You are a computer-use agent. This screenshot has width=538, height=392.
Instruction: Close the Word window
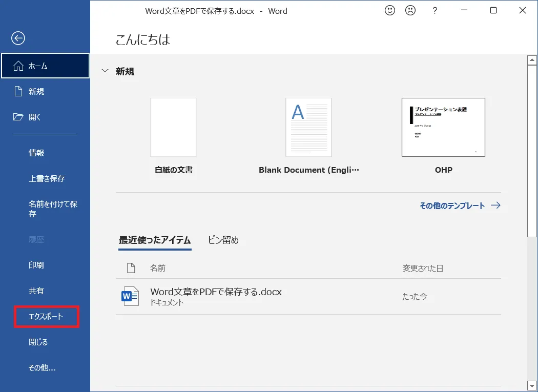pyautogui.click(x=523, y=10)
